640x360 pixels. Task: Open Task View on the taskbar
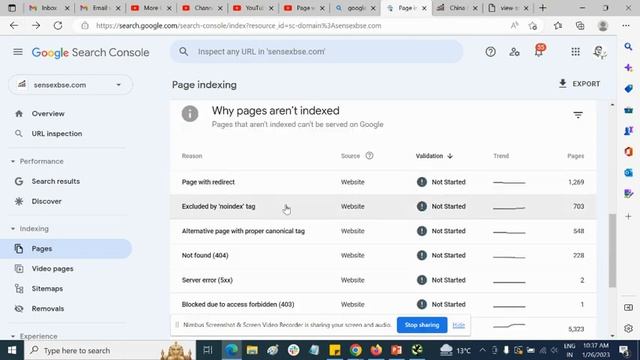click(207, 350)
